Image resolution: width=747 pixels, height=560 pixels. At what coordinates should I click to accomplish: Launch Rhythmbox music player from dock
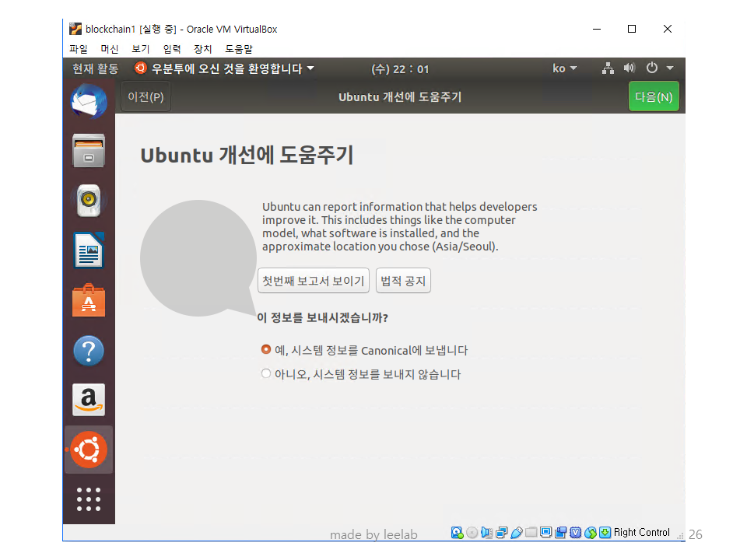[x=89, y=201]
